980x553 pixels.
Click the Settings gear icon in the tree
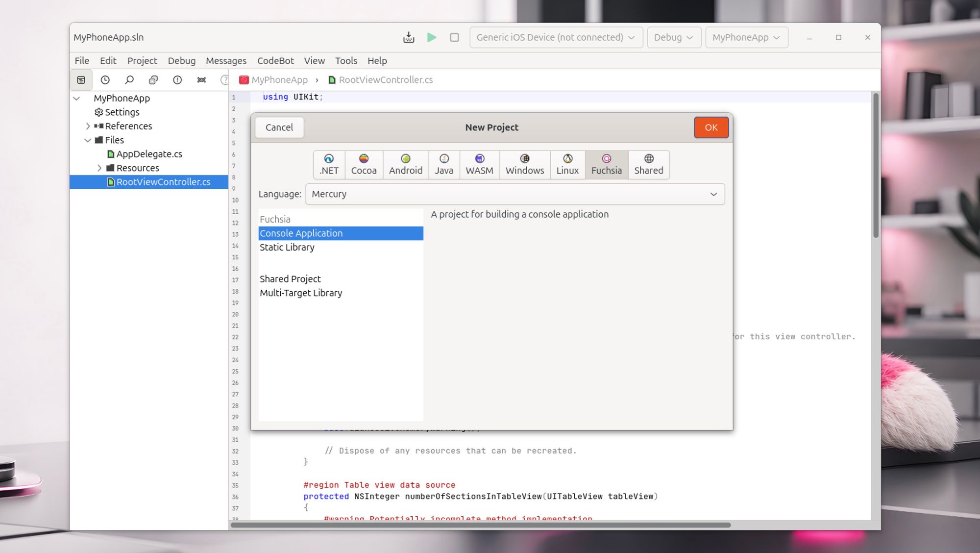[98, 112]
